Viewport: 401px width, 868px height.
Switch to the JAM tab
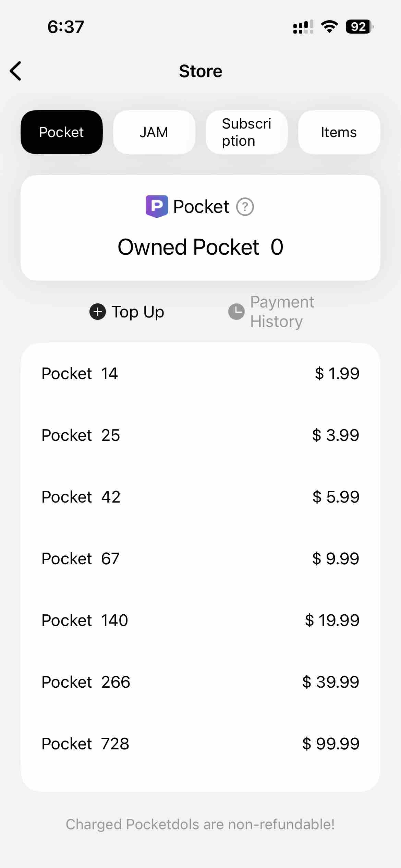tap(154, 132)
